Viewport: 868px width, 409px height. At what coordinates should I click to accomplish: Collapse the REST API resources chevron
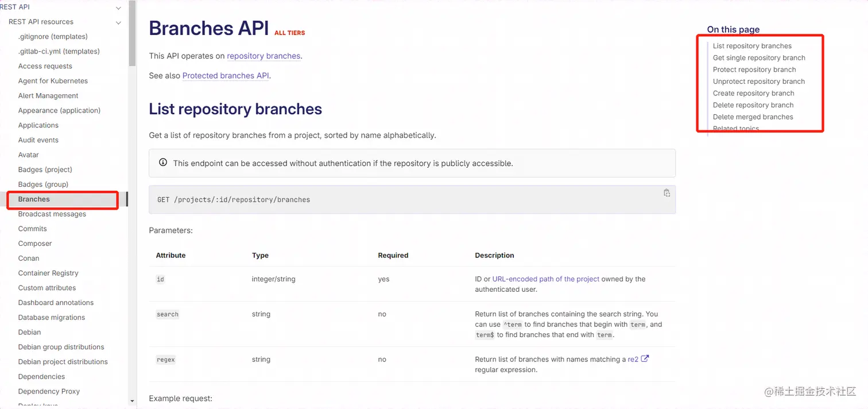click(x=119, y=23)
